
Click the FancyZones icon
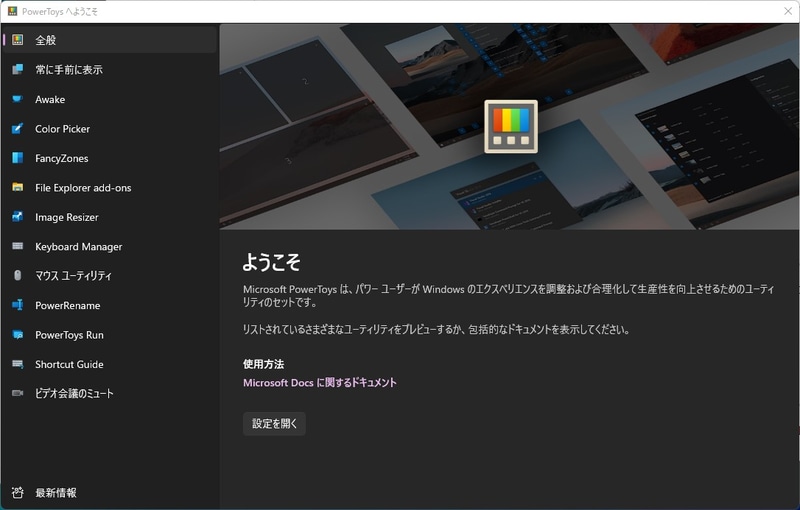click(x=18, y=158)
